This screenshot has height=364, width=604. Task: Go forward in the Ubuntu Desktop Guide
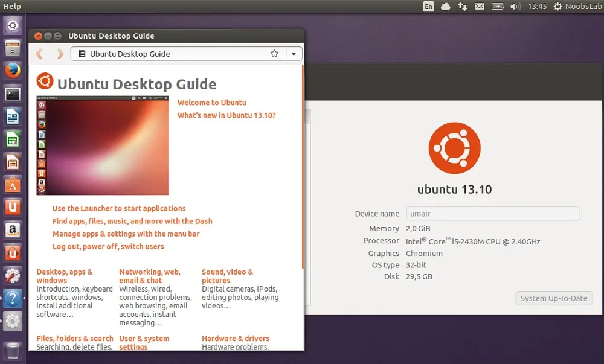pyautogui.click(x=60, y=54)
